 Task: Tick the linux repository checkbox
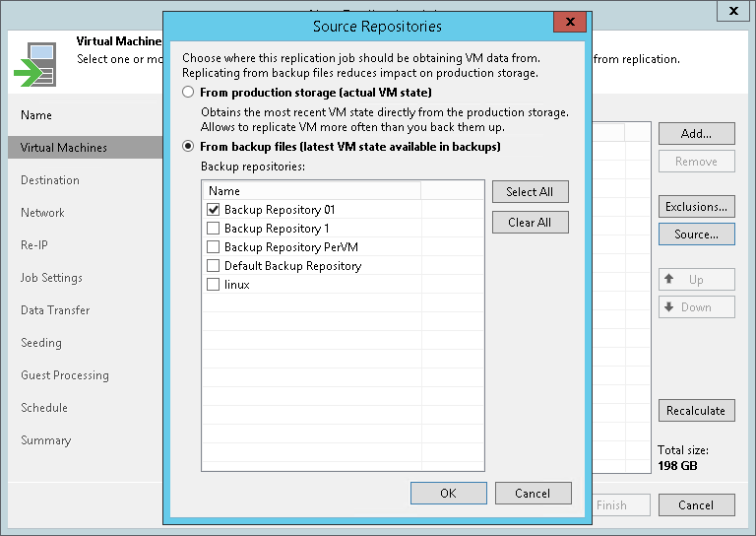click(213, 285)
